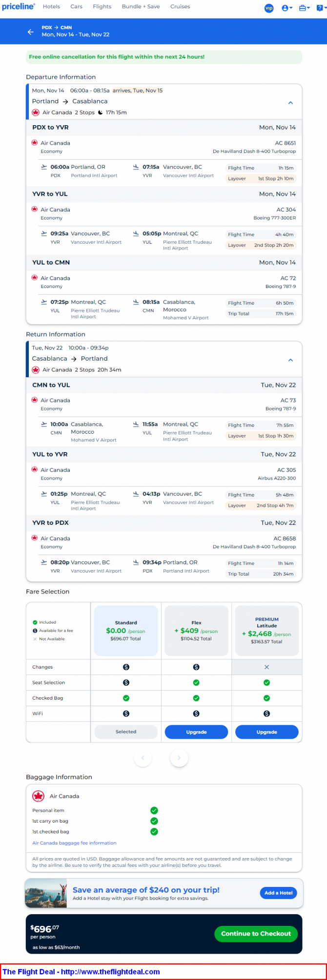
Task: Click the takeoff icon beside 10:00a Casablanca
Action: 44,424
